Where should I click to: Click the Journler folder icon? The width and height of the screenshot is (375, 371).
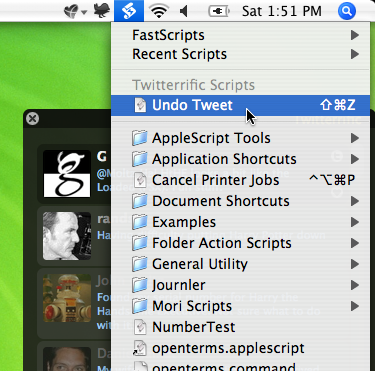coord(140,285)
